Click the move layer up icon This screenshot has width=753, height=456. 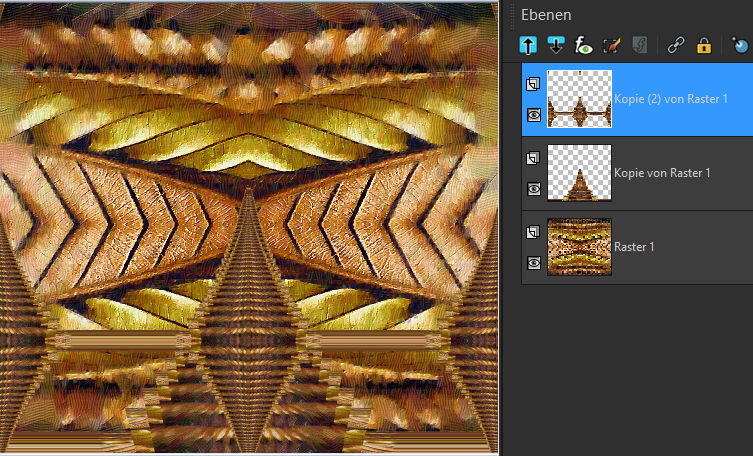pyautogui.click(x=528, y=46)
